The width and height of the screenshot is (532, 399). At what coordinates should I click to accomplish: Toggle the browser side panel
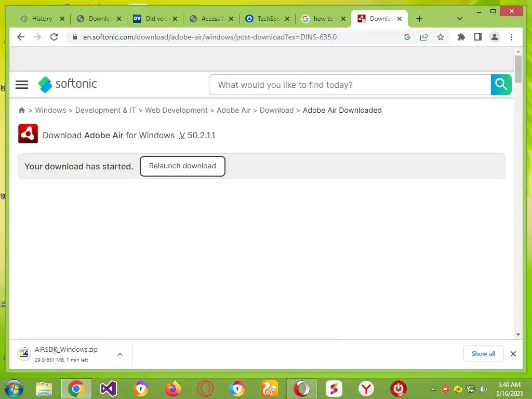point(478,37)
